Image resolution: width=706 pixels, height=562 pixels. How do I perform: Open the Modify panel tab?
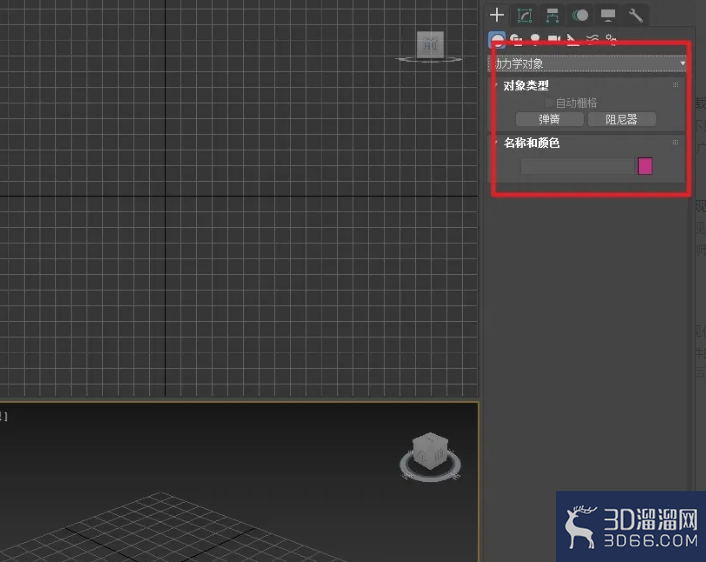click(x=525, y=15)
